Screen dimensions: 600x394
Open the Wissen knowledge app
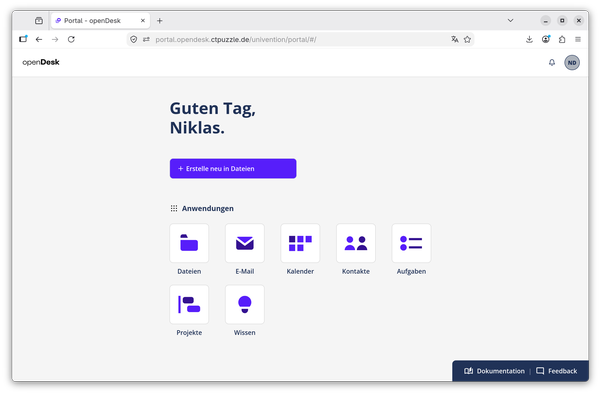245,304
